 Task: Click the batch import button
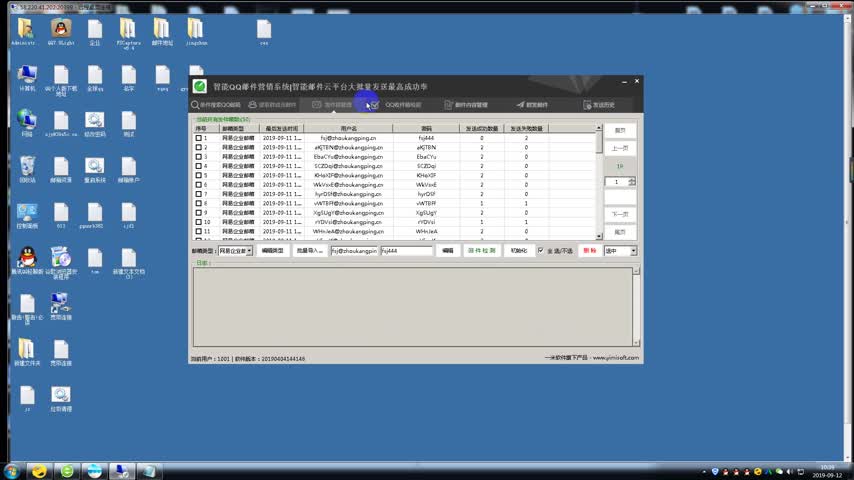click(x=309, y=251)
